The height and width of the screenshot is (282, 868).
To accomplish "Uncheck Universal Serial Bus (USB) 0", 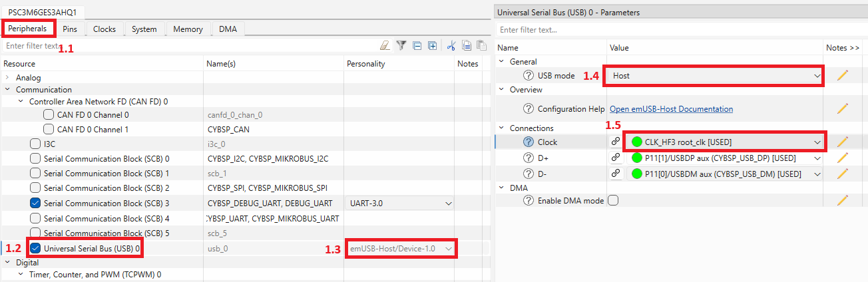I will (35, 248).
